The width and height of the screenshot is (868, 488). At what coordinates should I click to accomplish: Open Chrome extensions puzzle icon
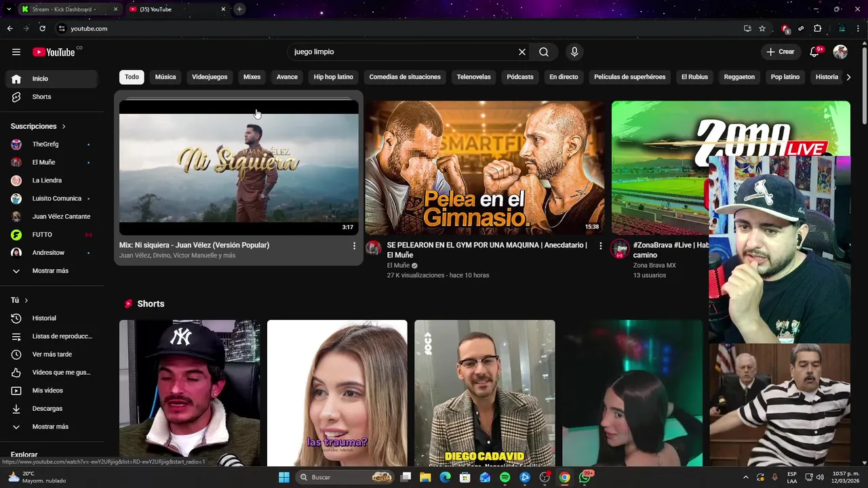818,28
